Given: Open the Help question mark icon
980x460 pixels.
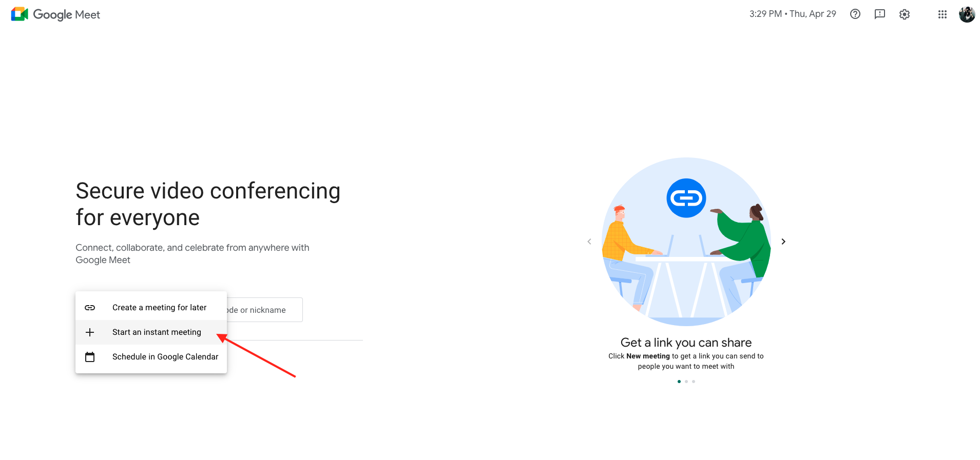Looking at the screenshot, I should click(x=855, y=14).
